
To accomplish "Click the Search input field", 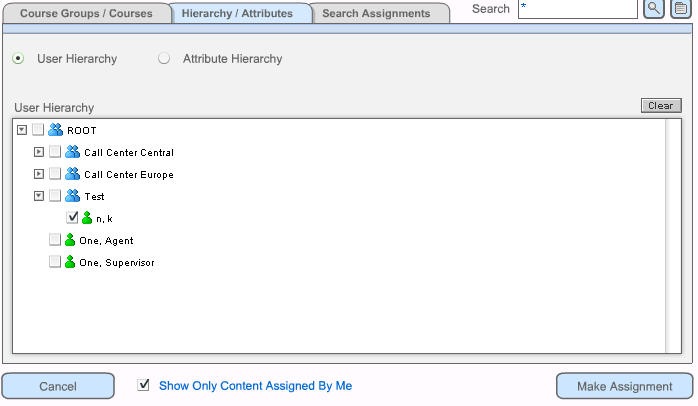I will pyautogui.click(x=577, y=8).
